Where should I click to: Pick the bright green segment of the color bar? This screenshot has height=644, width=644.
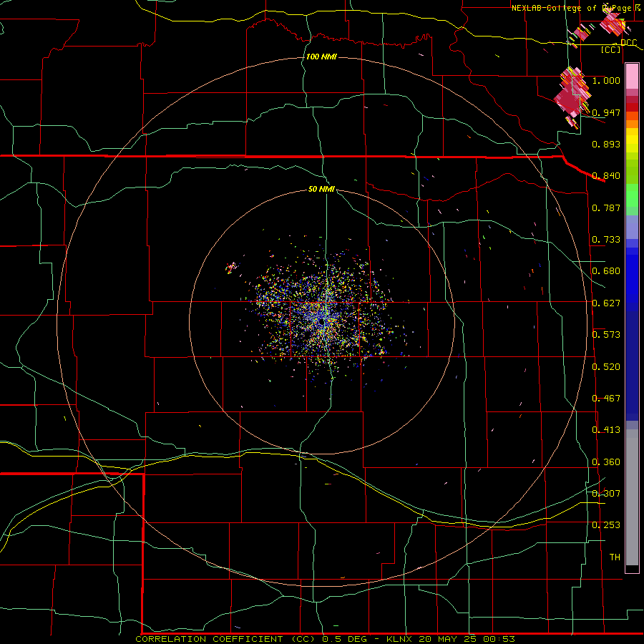[x=632, y=195]
